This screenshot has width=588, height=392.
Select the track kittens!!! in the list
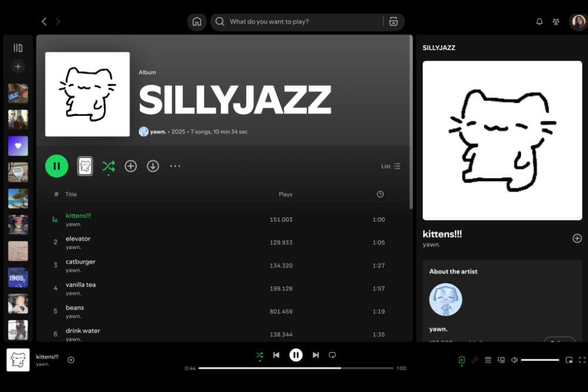coord(224,220)
